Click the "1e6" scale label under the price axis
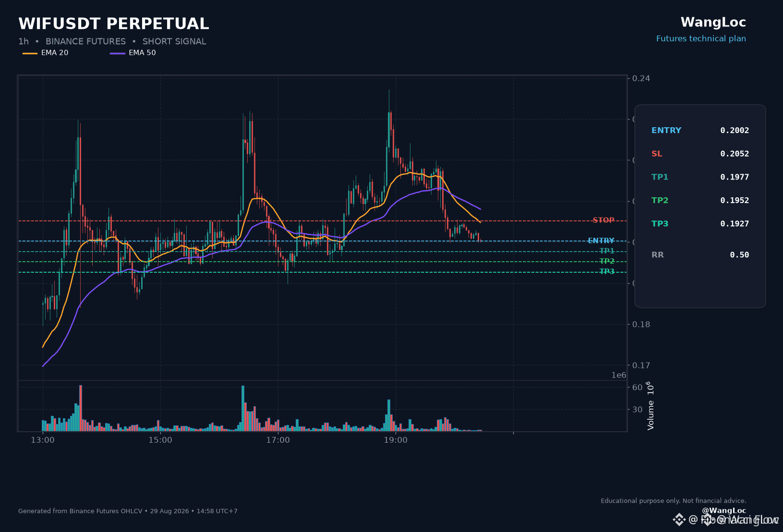The height and width of the screenshot is (532, 783). tap(619, 375)
